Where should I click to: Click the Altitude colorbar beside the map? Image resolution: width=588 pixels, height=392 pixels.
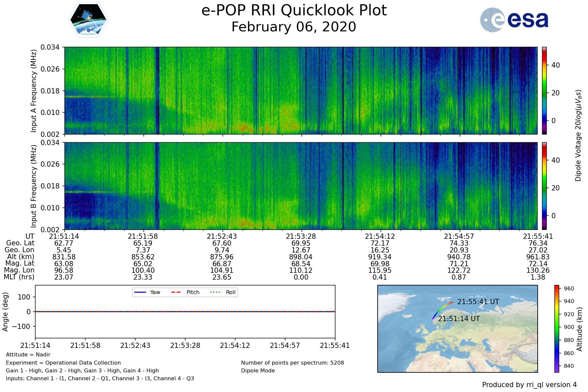[557, 329]
